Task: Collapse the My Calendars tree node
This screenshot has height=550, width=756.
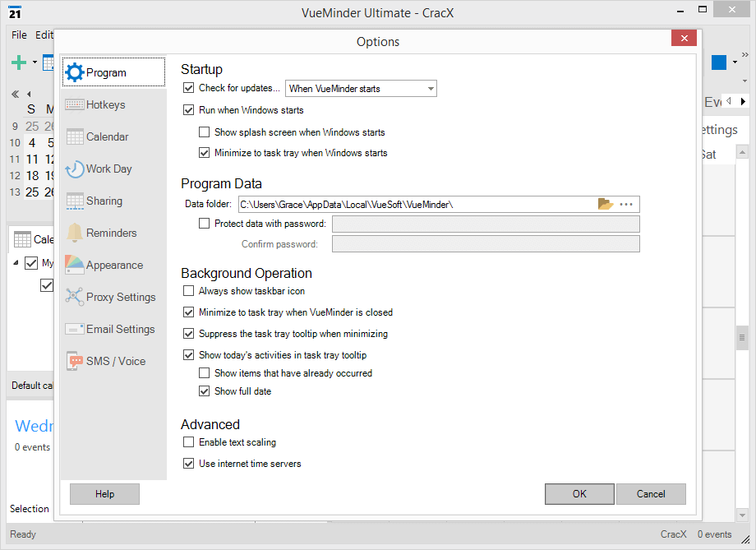Action: pyautogui.click(x=16, y=263)
